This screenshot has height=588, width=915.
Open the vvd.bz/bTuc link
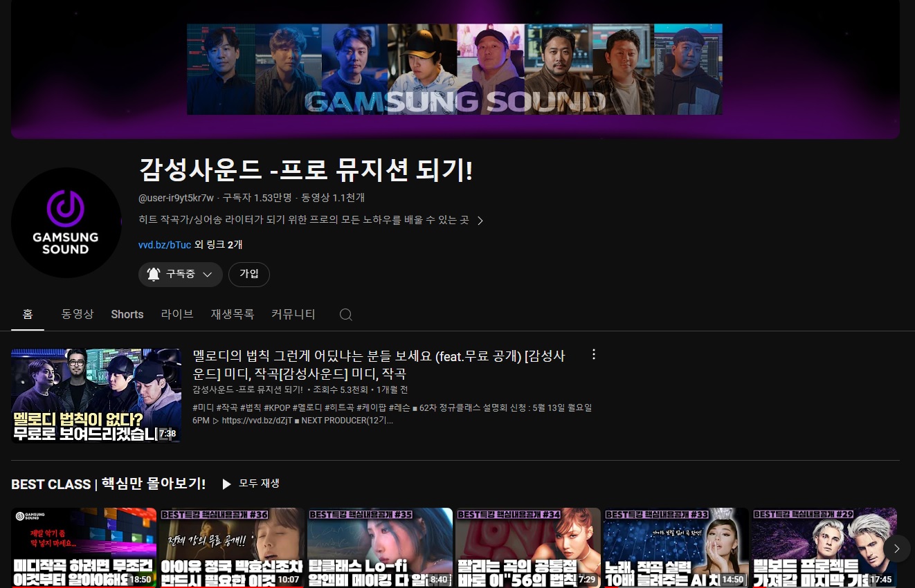[x=165, y=245]
